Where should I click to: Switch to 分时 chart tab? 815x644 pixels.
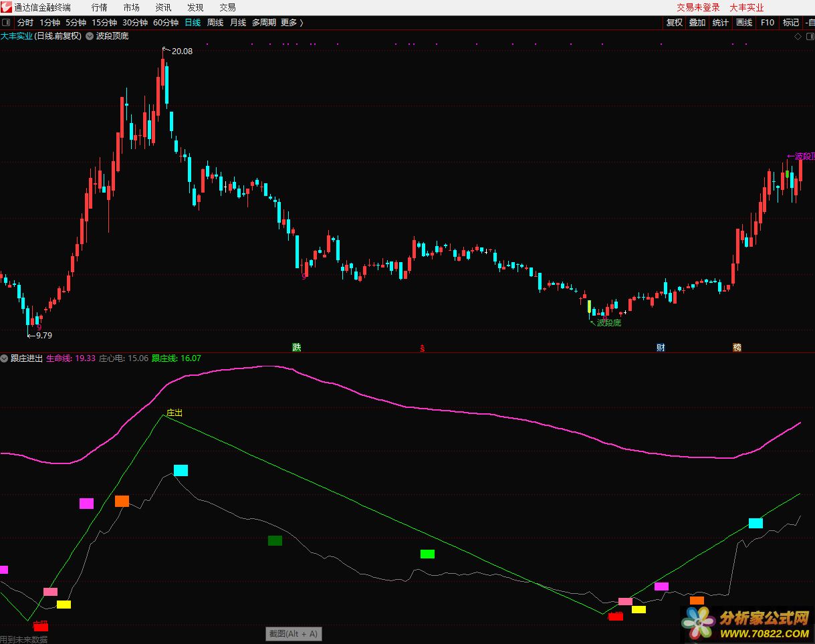point(25,23)
